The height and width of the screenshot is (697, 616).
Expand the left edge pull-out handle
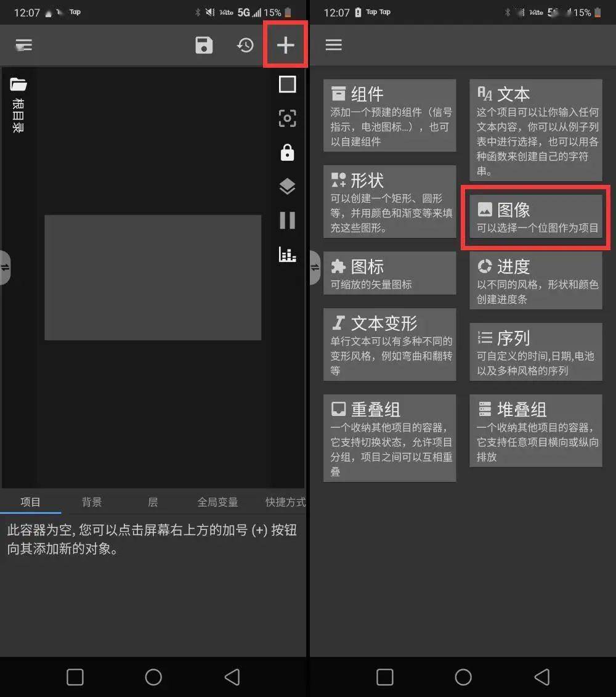(x=5, y=267)
